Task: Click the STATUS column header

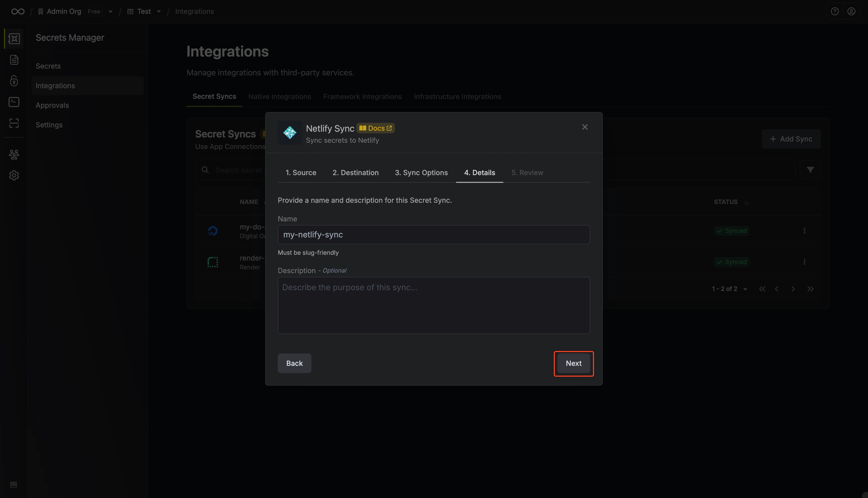Action: click(x=726, y=202)
